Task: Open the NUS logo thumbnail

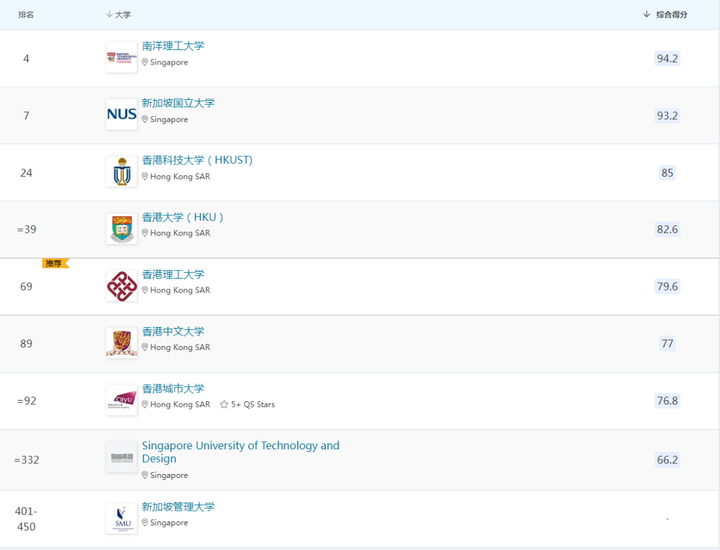Action: [x=122, y=114]
